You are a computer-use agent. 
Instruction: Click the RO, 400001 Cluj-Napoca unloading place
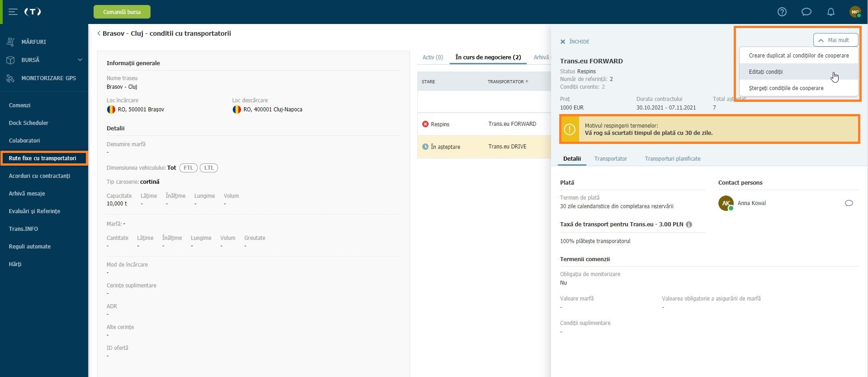pos(273,110)
